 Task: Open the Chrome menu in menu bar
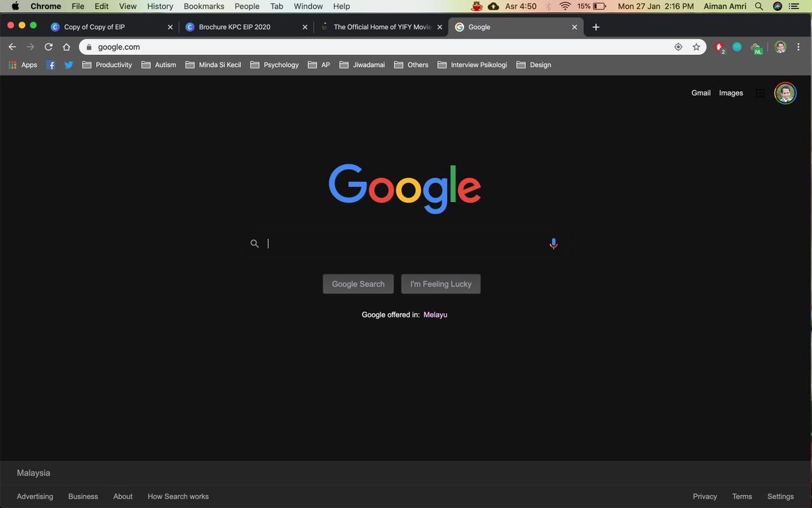click(x=45, y=6)
